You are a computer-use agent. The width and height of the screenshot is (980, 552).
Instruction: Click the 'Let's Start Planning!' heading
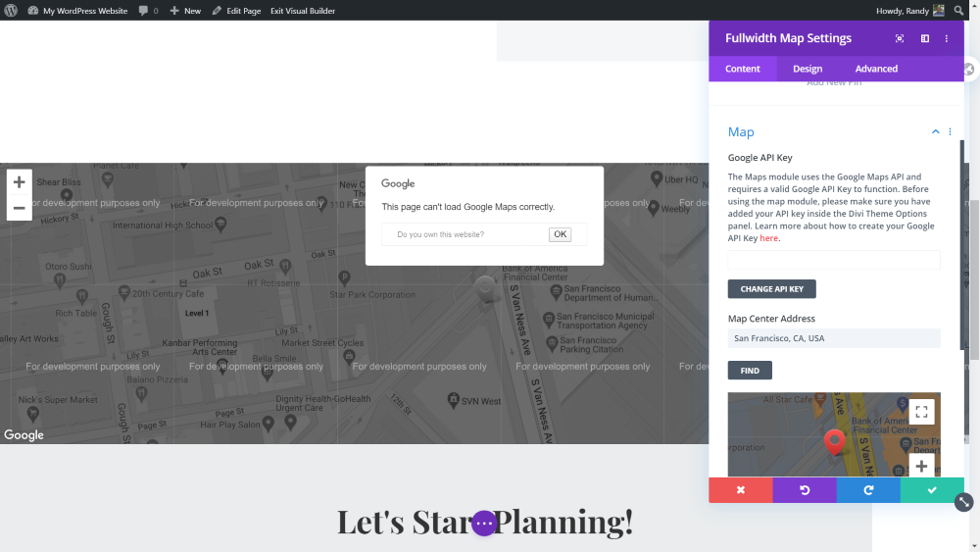[x=485, y=522]
